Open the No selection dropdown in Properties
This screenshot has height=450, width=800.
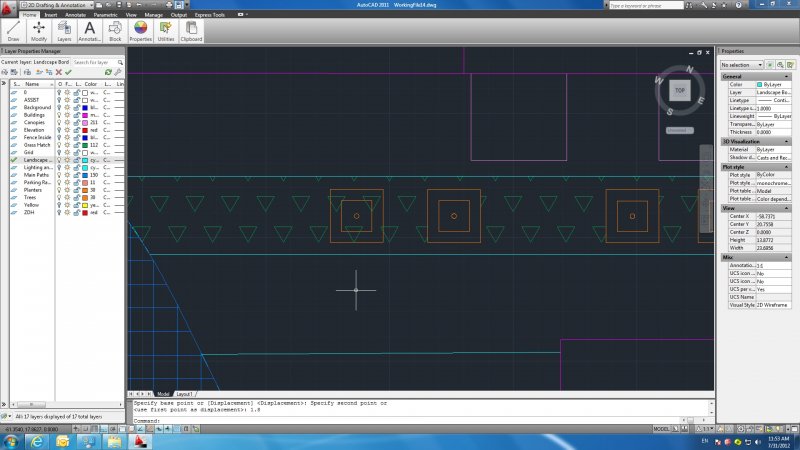tap(742, 65)
